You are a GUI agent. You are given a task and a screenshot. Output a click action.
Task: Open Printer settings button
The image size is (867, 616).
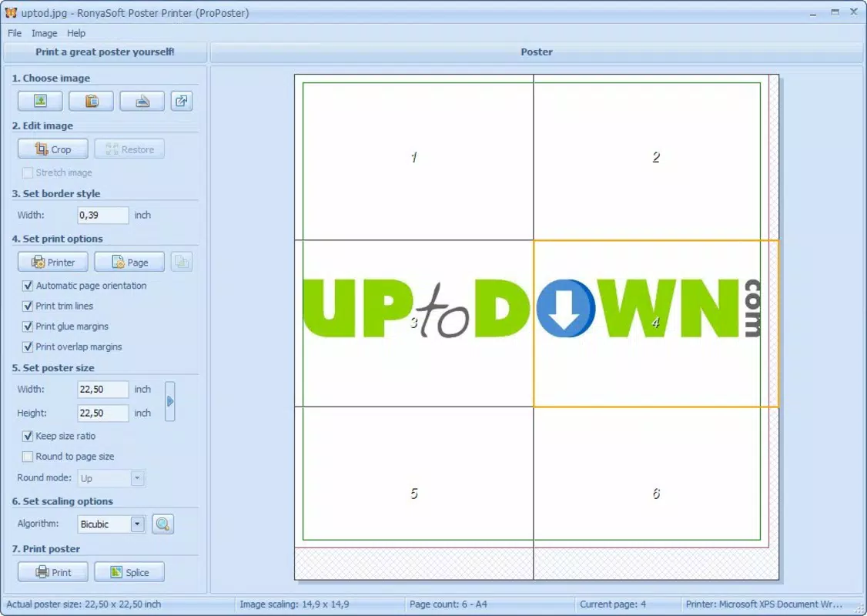53,262
